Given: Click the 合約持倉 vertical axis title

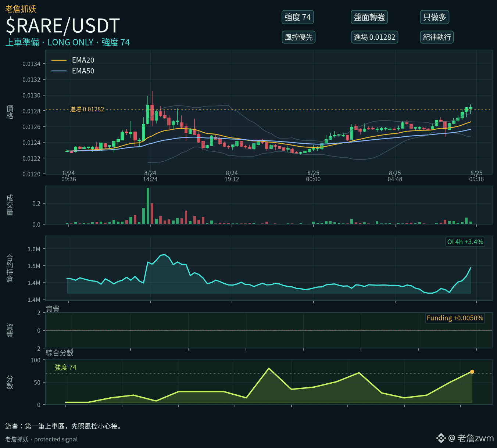Looking at the screenshot, I should point(10,268).
